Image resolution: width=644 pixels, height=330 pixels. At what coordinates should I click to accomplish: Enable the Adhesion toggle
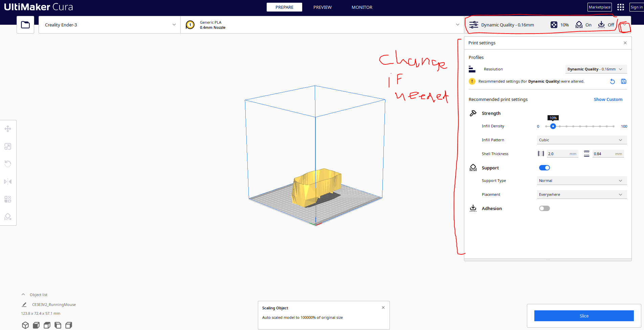(x=545, y=208)
